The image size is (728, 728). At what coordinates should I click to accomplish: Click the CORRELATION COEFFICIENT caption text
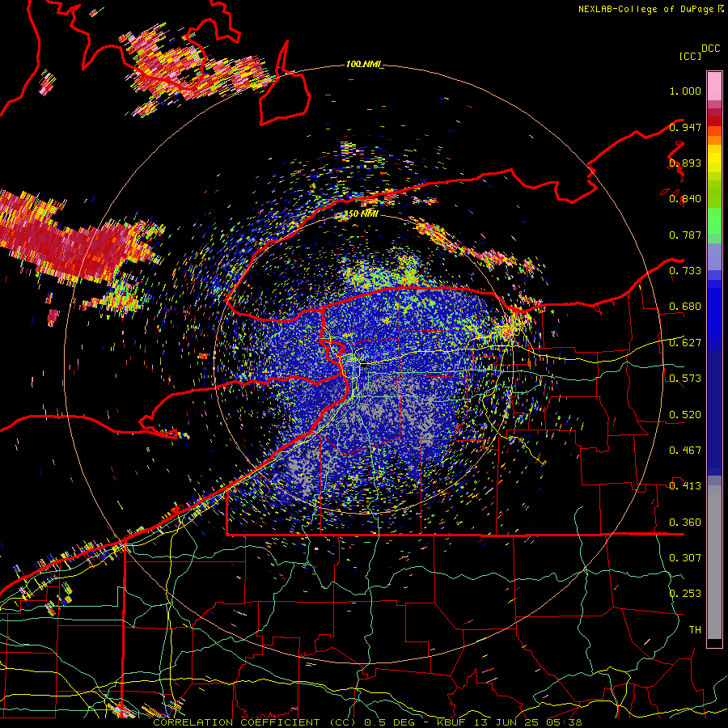tap(236, 722)
